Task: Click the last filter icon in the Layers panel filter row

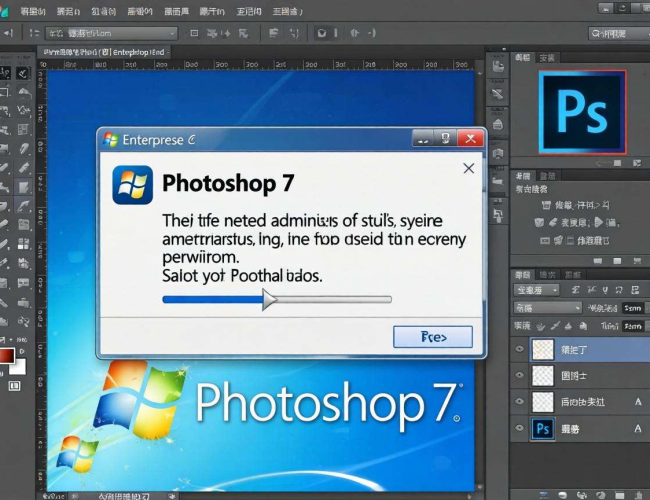Action: point(635,290)
